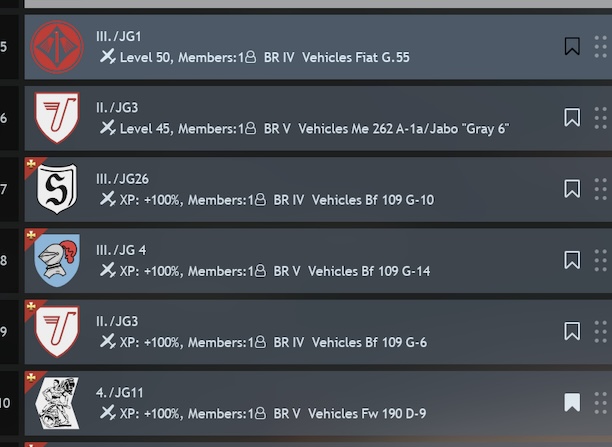Viewport: 612px width, 447px height.
Task: Bookmark the Bf 109 G-6 squad
Action: 572,331
